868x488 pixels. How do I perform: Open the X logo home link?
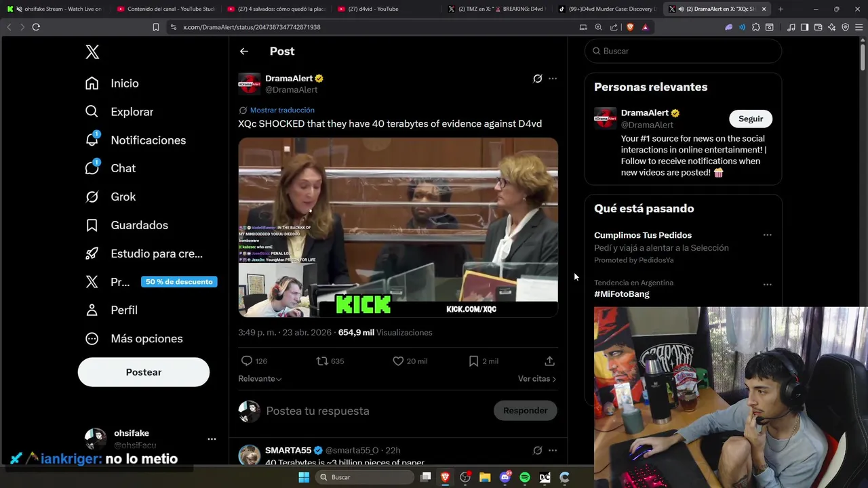pos(92,52)
